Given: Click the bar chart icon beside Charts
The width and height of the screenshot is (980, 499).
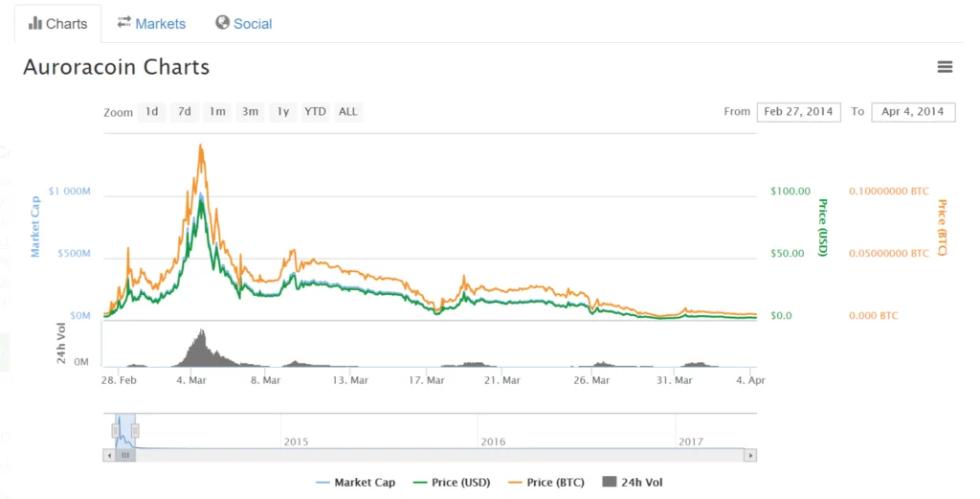Looking at the screenshot, I should tap(35, 24).
